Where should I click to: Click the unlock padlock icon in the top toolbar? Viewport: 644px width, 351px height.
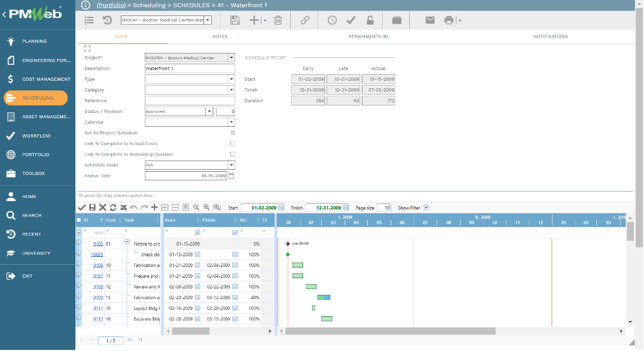tap(370, 20)
